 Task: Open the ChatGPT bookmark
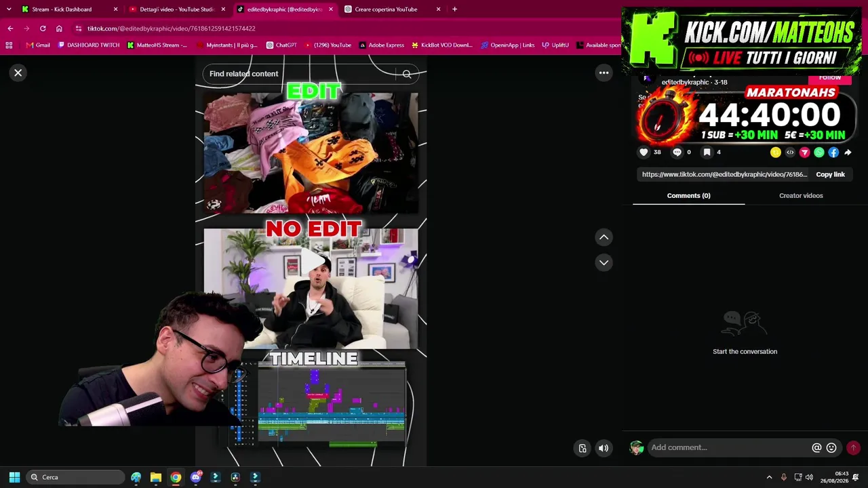[281, 45]
